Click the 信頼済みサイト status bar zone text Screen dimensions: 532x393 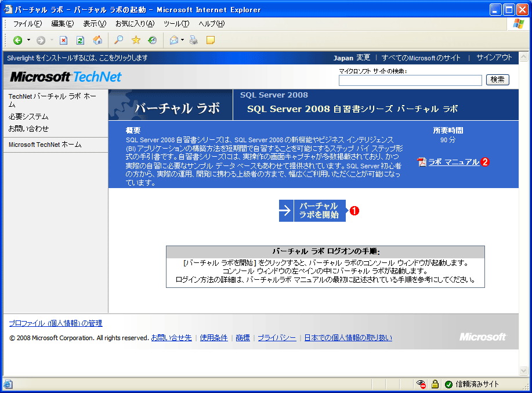tap(477, 384)
